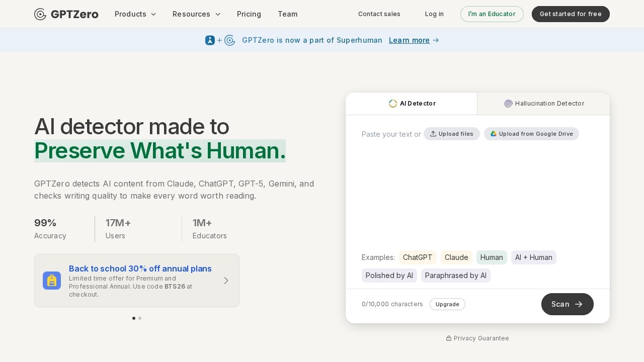
Task: Go to the Pricing page
Action: [x=249, y=14]
